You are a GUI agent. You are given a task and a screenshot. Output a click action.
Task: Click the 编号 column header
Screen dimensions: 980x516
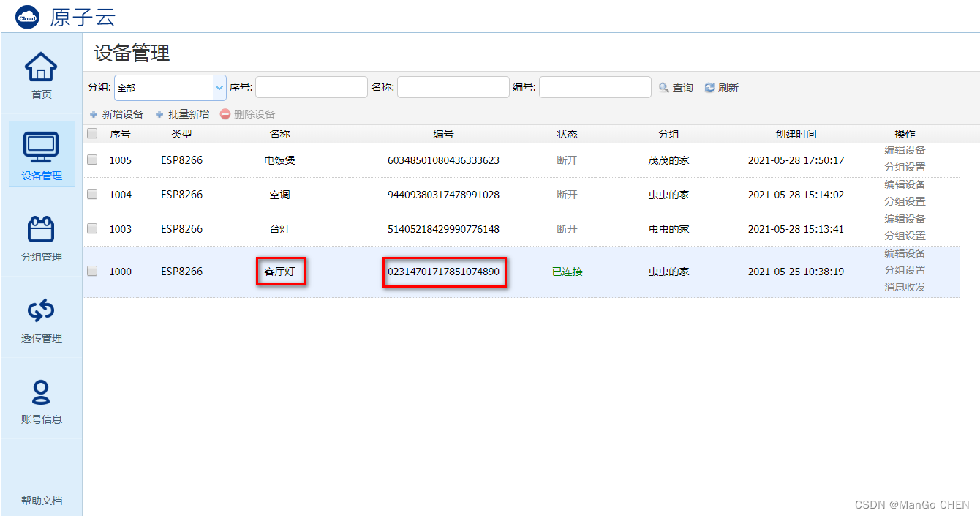pyautogui.click(x=443, y=134)
